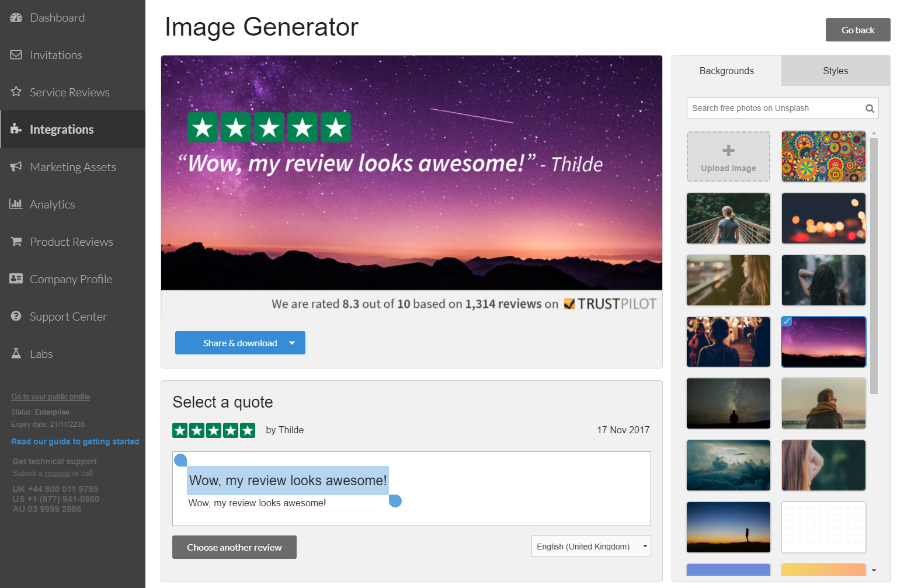Select the bokeh city lights background
Screen dimensions: 897x588
tap(823, 218)
